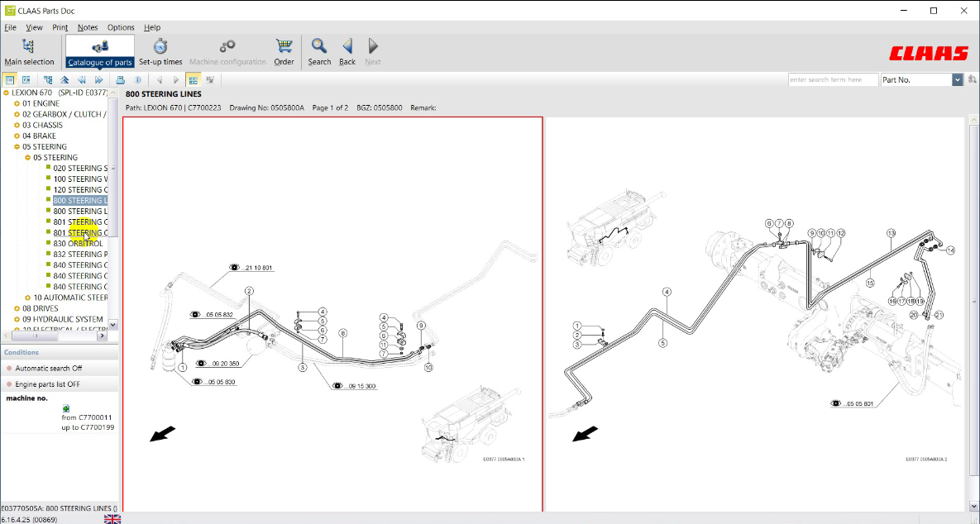
Task: Click the drawing area's scrollbar down arrow
Action: coord(973,506)
